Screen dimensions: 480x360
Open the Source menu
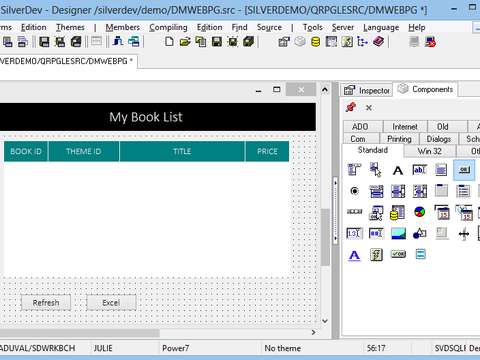269,27
